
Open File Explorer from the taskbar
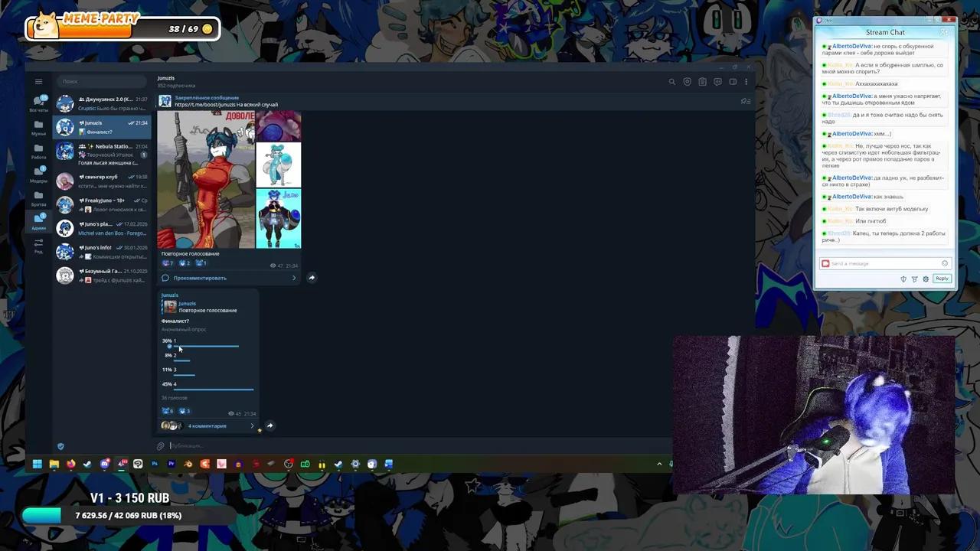[x=54, y=464]
